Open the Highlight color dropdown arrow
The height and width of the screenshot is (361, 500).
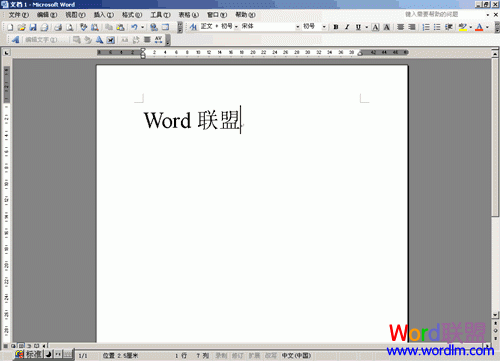pos(471,27)
